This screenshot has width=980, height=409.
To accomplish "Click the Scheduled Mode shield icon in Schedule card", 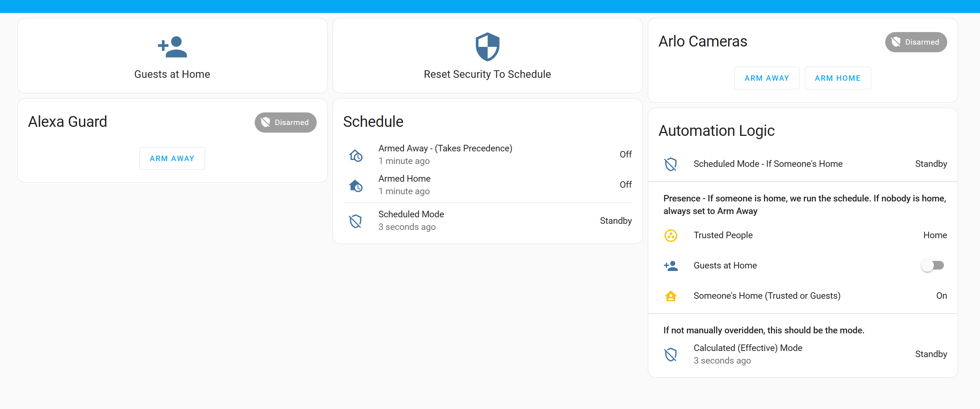I will 355,221.
